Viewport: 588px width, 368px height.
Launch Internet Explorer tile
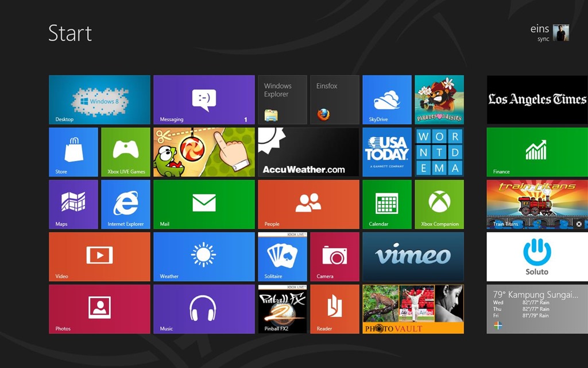(x=126, y=204)
